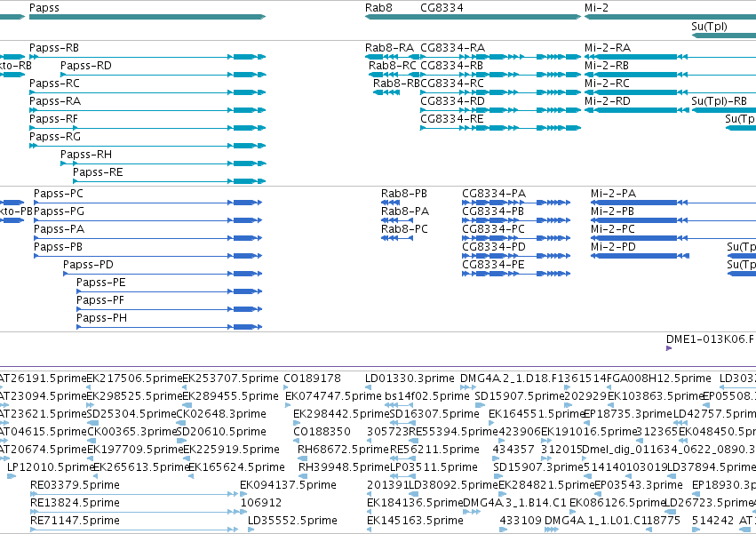Select the Su(Tpl) gene label in top track
756x534 pixels.
[709, 26]
